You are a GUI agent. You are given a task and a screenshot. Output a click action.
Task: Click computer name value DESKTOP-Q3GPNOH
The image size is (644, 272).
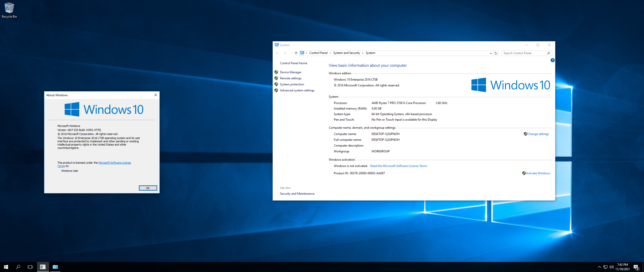coord(385,134)
